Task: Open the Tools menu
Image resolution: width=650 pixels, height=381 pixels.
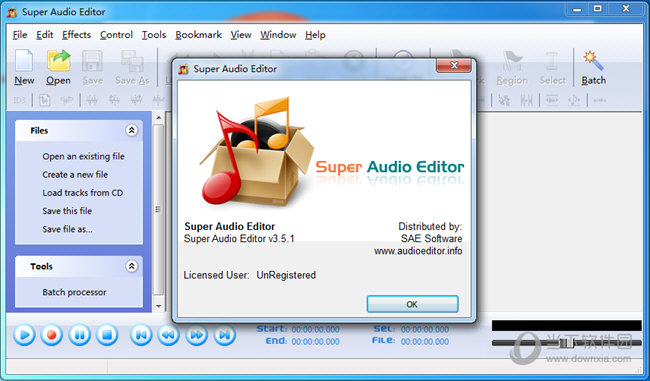Action: click(154, 35)
